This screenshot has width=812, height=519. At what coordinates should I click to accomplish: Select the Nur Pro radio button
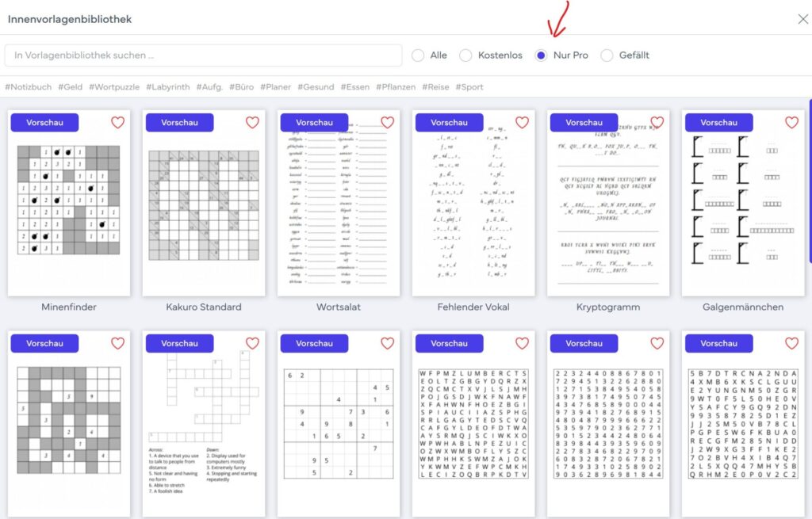click(x=541, y=55)
